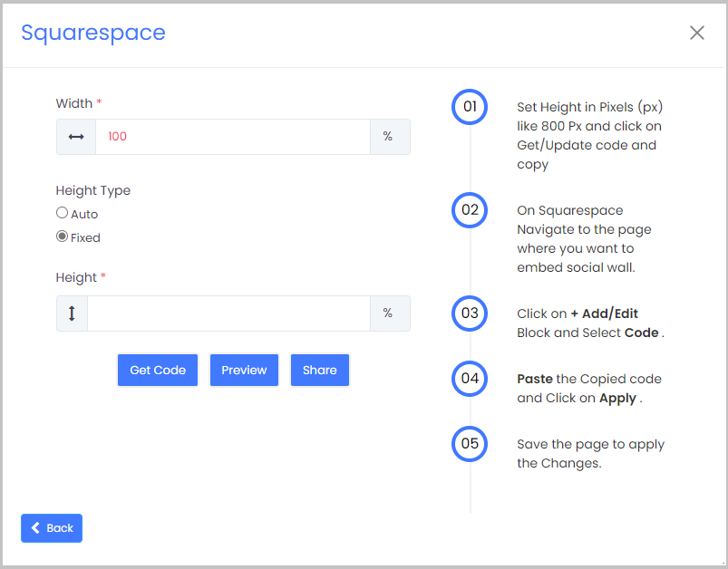Viewport: 728px width, 569px height.
Task: Close the Squarespace dialog with the X
Action: [x=697, y=33]
